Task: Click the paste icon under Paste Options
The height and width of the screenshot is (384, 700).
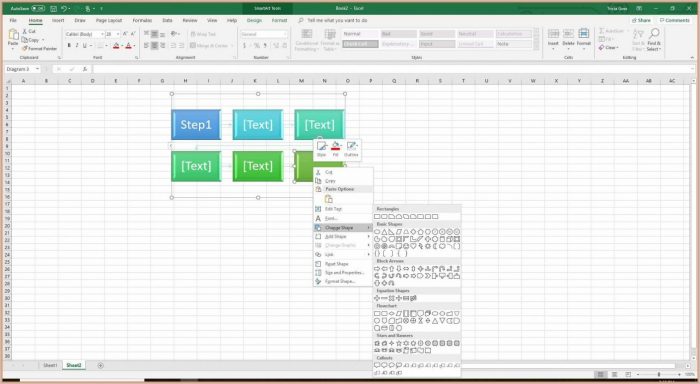Action: (x=329, y=199)
